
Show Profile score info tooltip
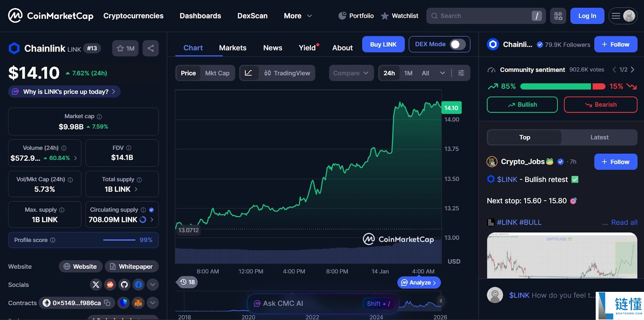53,240
